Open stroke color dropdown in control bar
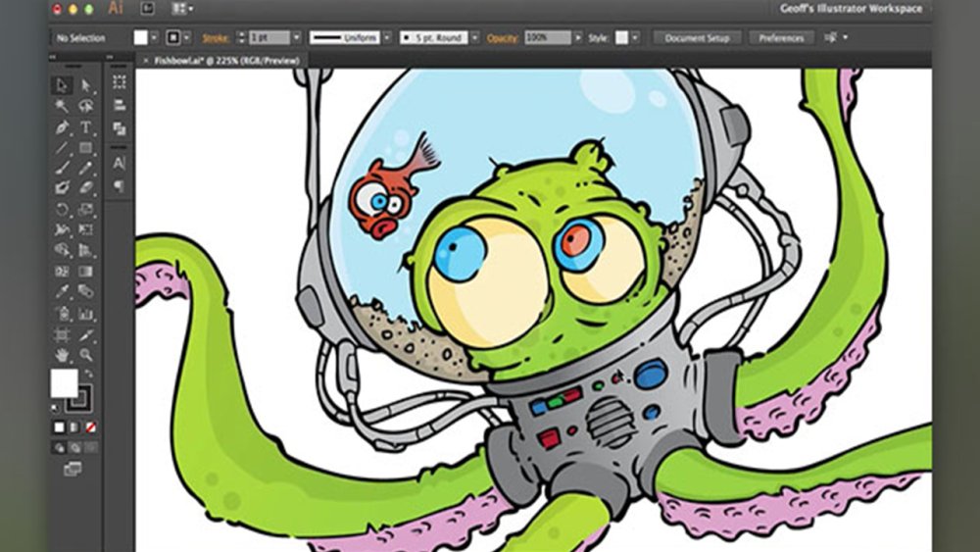The image size is (980, 552). coord(187,38)
